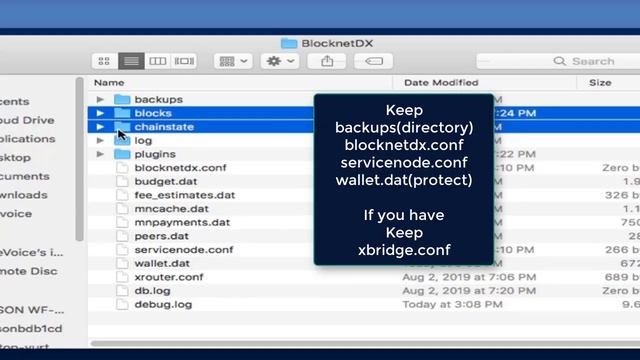The image size is (640, 360).
Task: Select file name debug.log
Action: 163,304
